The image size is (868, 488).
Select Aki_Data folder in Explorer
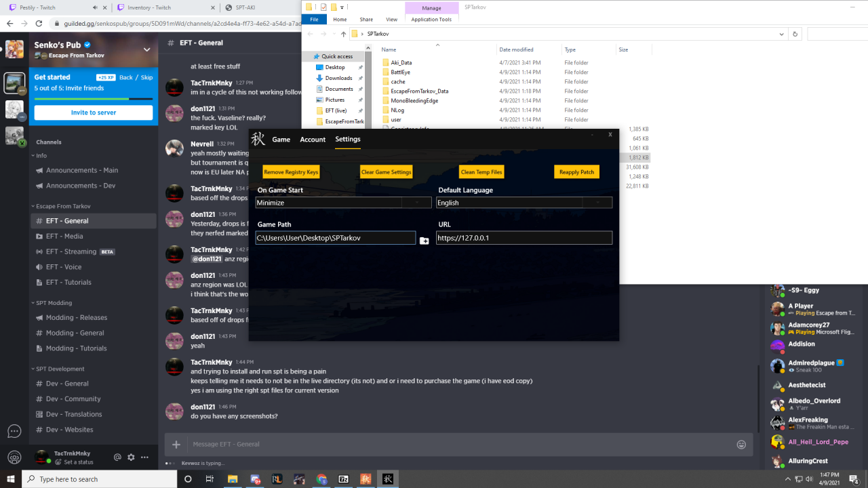tap(401, 62)
